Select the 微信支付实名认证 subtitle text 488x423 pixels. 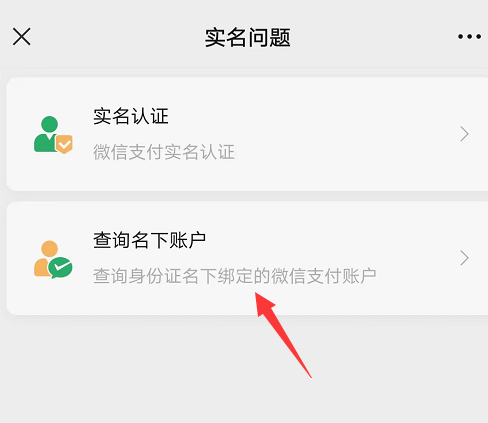[164, 152]
